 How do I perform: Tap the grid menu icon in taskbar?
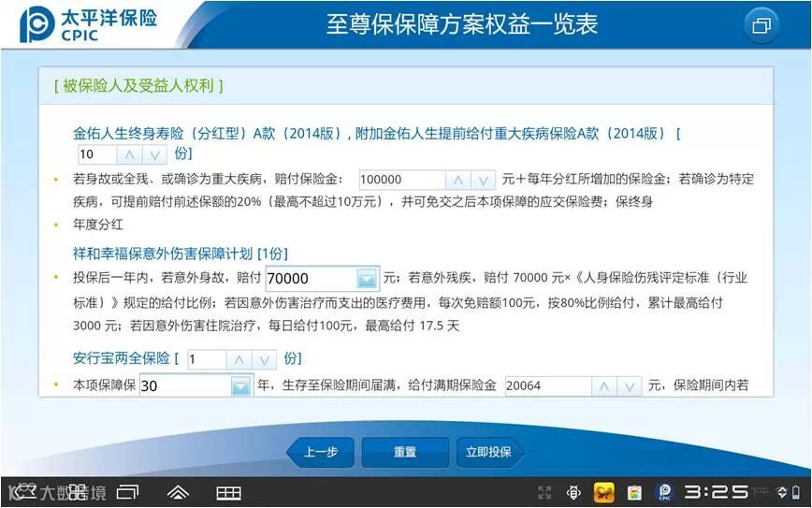[x=228, y=493]
